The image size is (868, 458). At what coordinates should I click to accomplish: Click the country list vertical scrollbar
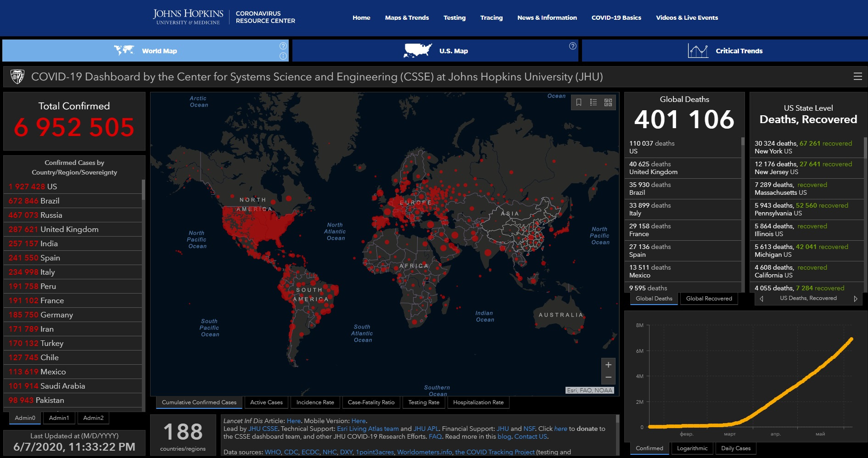click(143, 190)
